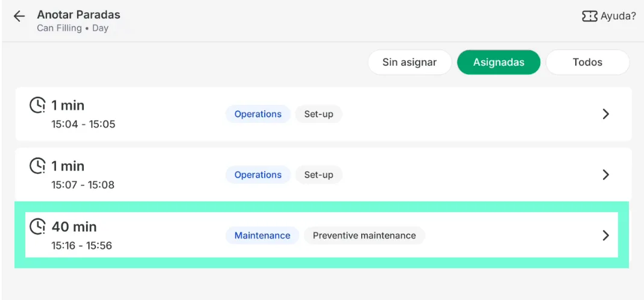The image size is (644, 300).
Task: Click the Set-up tag on the 15:04 stop
Action: (x=319, y=114)
